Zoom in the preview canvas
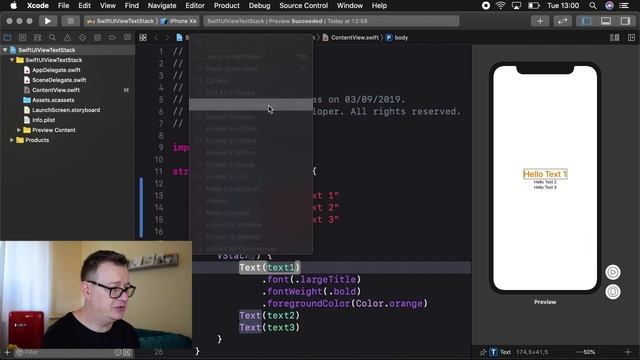The height and width of the screenshot is (360, 640). (x=628, y=352)
